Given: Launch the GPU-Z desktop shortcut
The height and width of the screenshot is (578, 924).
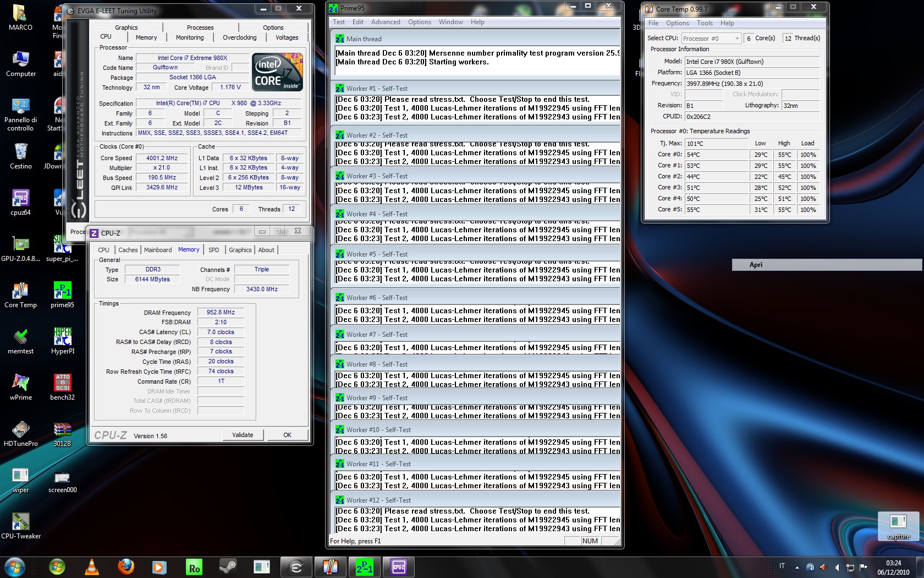Looking at the screenshot, I should 20,248.
